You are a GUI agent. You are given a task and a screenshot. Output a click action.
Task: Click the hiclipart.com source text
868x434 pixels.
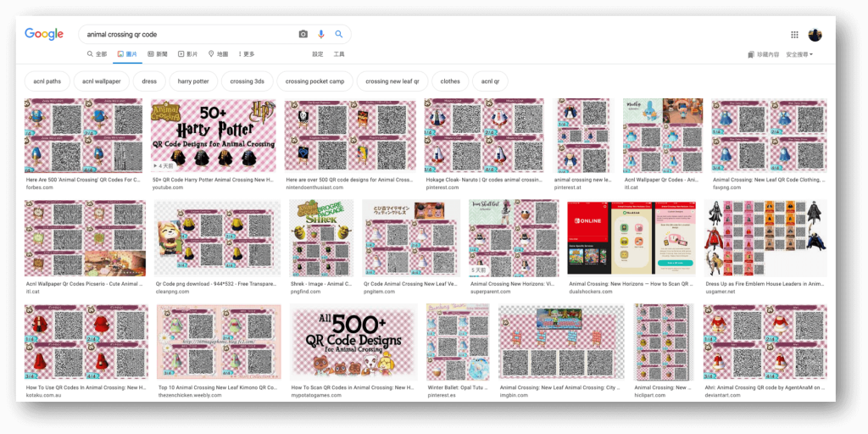(650, 395)
